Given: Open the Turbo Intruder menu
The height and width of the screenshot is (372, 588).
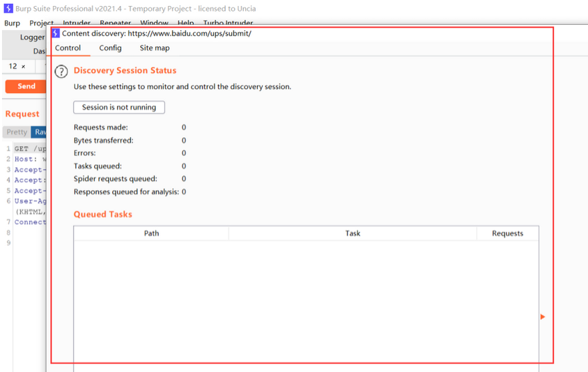Looking at the screenshot, I should tap(228, 23).
